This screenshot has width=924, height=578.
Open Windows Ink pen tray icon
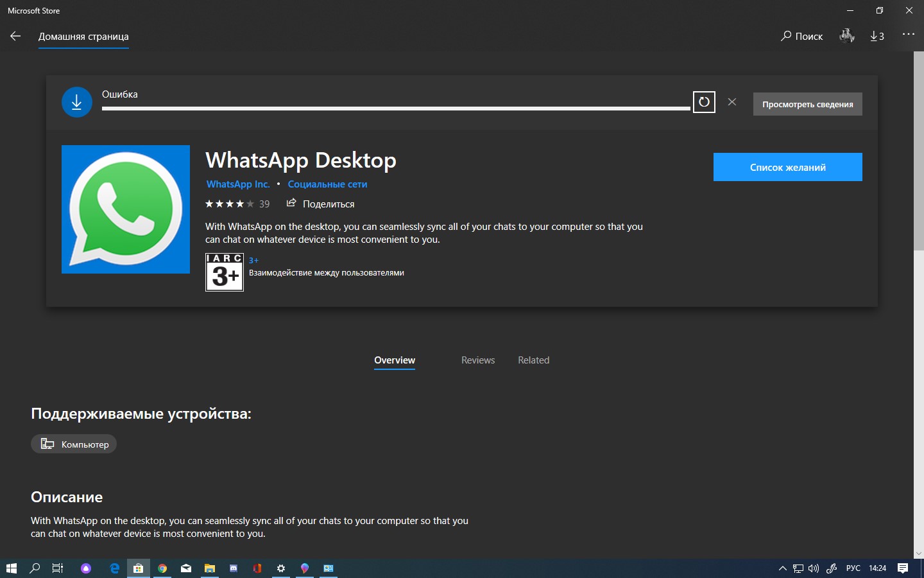click(x=832, y=568)
